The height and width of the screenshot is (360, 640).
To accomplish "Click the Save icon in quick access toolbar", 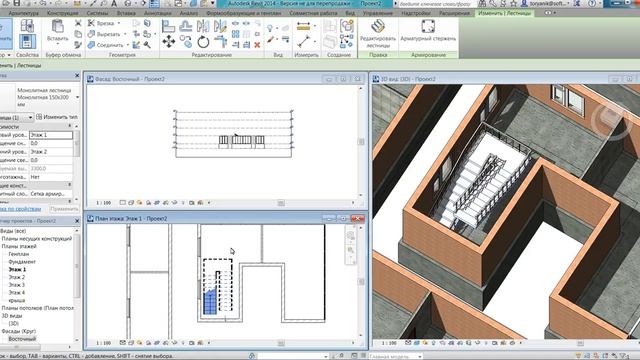I will tap(17, 3).
